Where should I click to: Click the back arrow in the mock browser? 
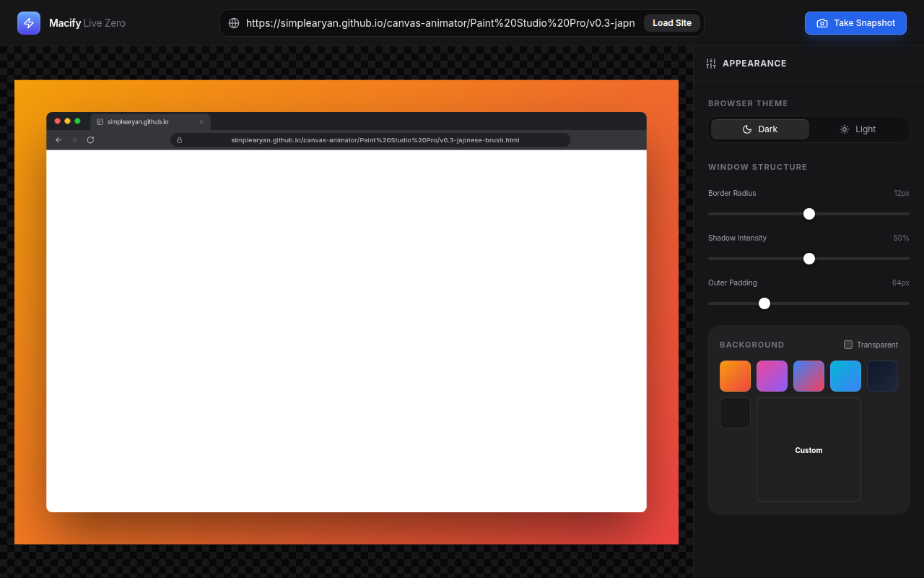58,139
